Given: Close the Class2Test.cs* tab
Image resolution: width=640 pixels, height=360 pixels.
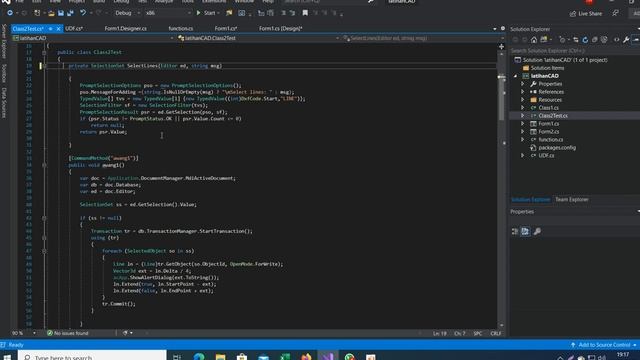Looking at the screenshot, I should 58,29.
